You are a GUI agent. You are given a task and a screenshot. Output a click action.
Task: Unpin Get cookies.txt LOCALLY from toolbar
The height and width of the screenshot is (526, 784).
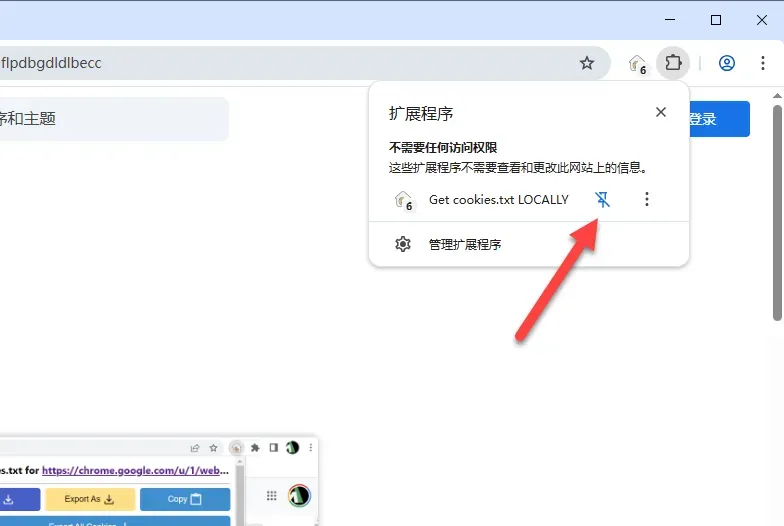coord(602,200)
